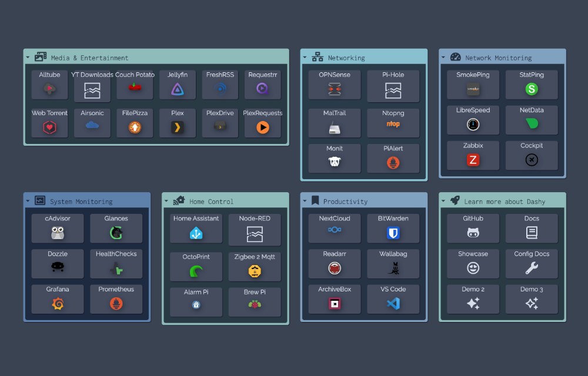The image size is (588, 376).
Task: Open the Monit bulldog icon
Action: click(x=335, y=162)
